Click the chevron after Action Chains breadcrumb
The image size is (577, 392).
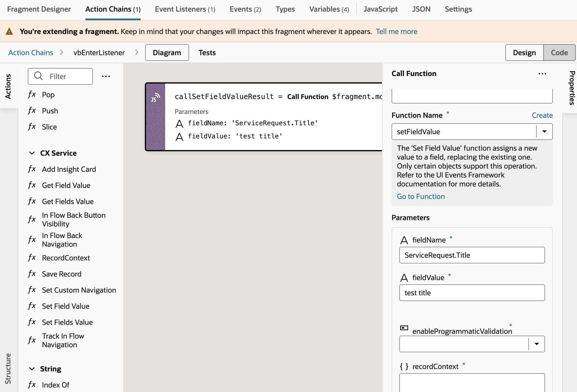62,53
